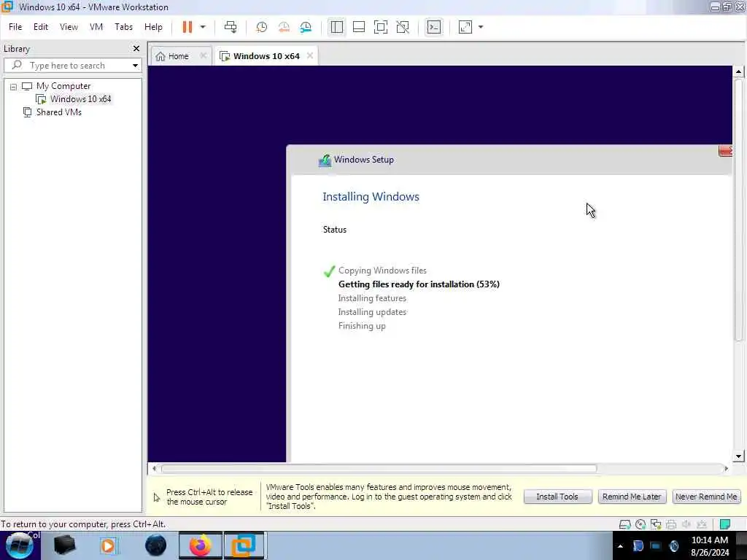Click the Remind Me Later button
The height and width of the screenshot is (560, 747).
pos(632,497)
